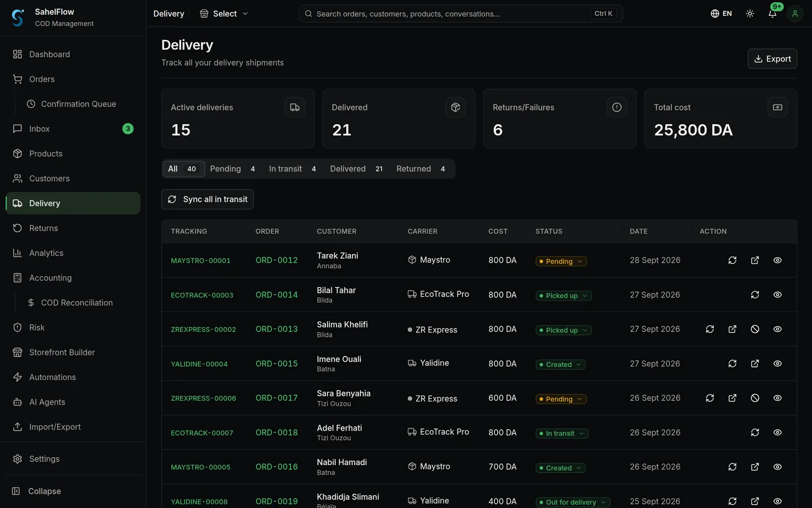The image size is (812, 508).
Task: Open notifications bell icon
Action: [x=772, y=14]
